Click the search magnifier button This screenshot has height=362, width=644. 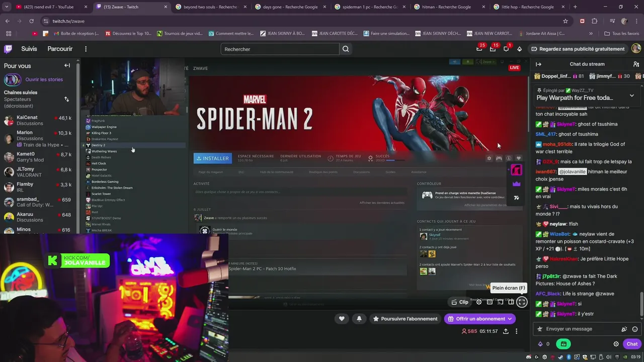pos(346,49)
